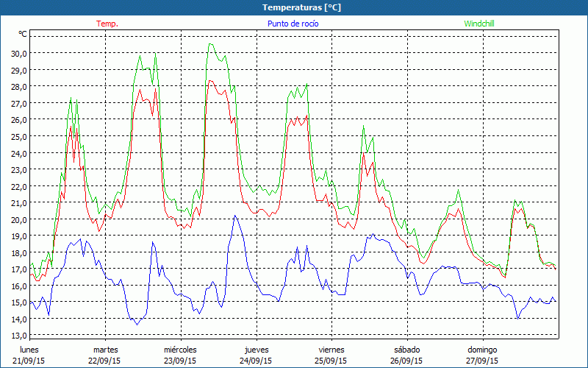Select the "domingo" day label
Screen dimensions: 588x368
[x=482, y=350]
